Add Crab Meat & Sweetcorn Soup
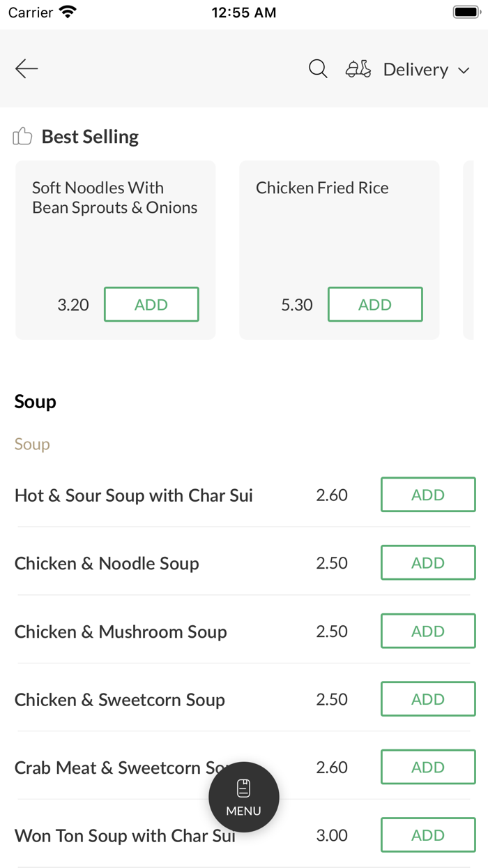This screenshot has width=488, height=868. click(x=427, y=767)
